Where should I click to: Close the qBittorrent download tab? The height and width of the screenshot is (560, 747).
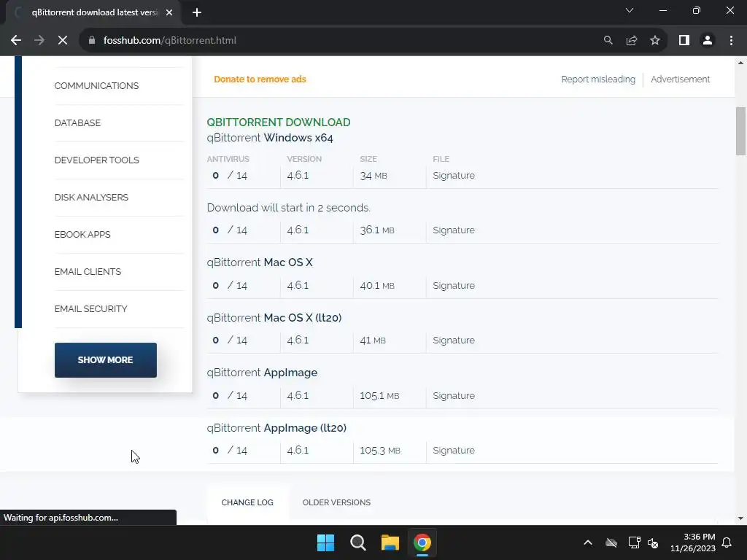[169, 12]
